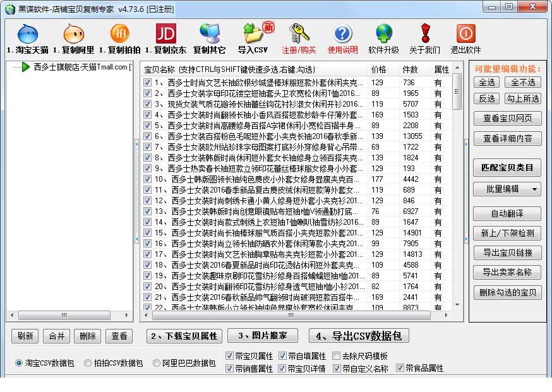Click green arrow beside 西多士旗舰店 node
552x392 pixels.
pyautogui.click(x=25, y=67)
